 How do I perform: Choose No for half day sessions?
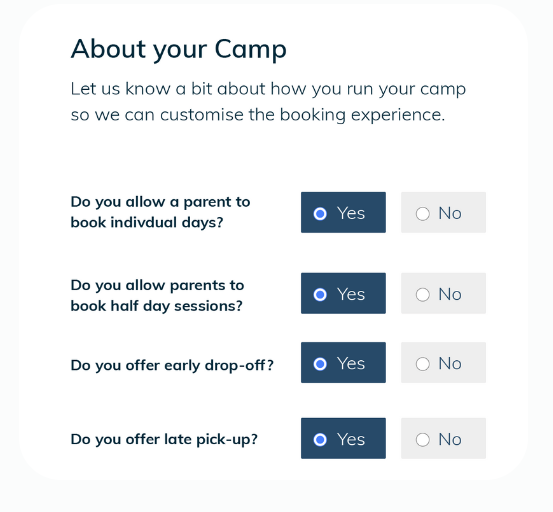(443, 293)
